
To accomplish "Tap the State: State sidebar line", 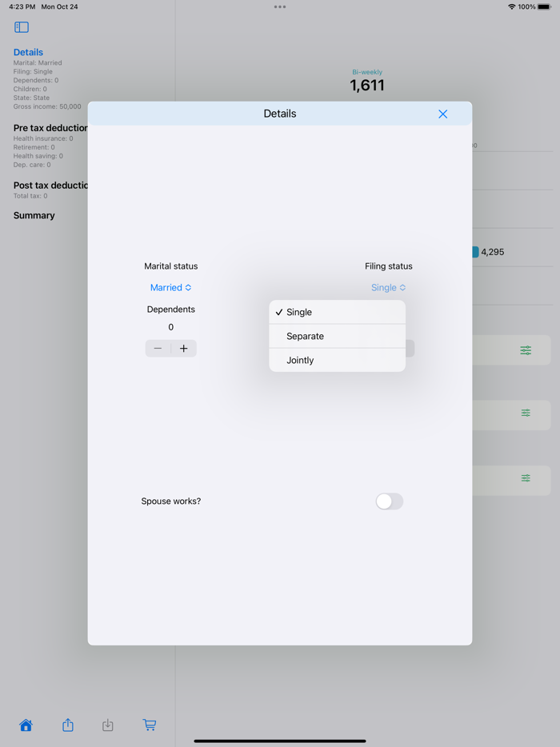I will click(31, 98).
